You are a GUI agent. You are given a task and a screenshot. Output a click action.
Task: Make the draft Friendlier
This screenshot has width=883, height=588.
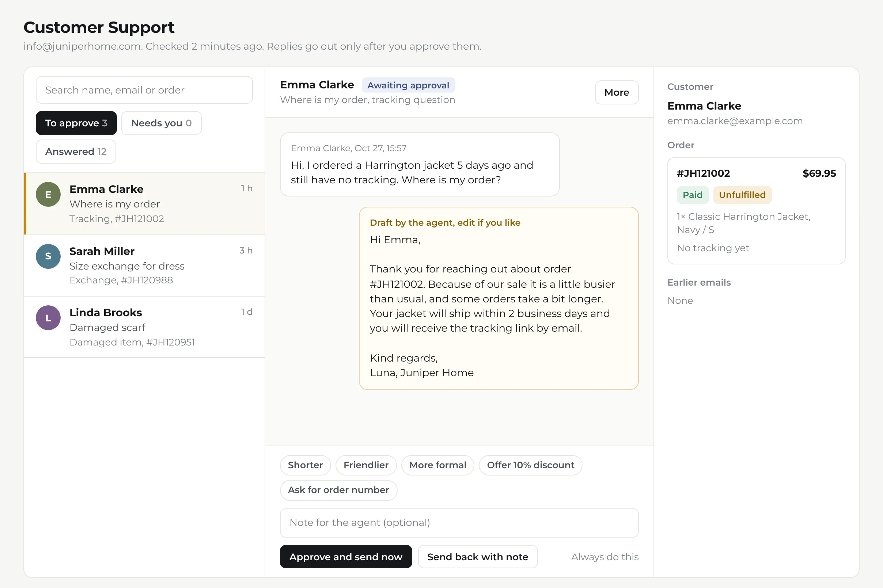[x=366, y=465]
